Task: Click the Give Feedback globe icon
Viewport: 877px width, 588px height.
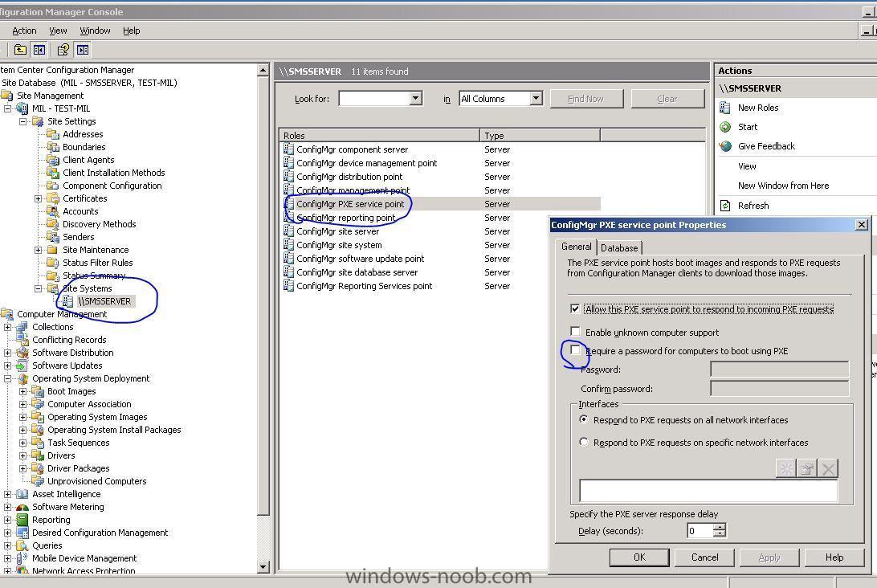Action: point(725,146)
